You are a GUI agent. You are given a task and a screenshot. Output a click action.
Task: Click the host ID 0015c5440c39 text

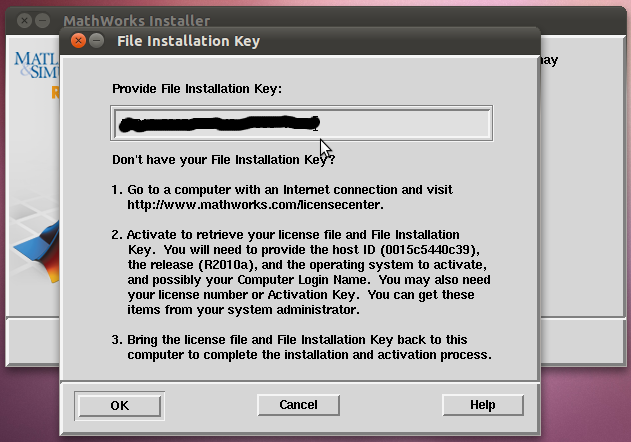430,250
